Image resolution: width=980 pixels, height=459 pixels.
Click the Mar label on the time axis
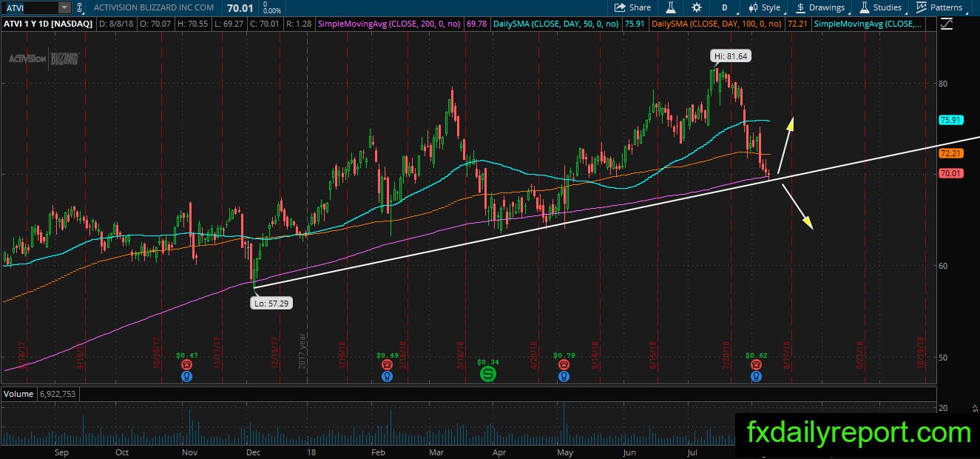click(x=436, y=452)
